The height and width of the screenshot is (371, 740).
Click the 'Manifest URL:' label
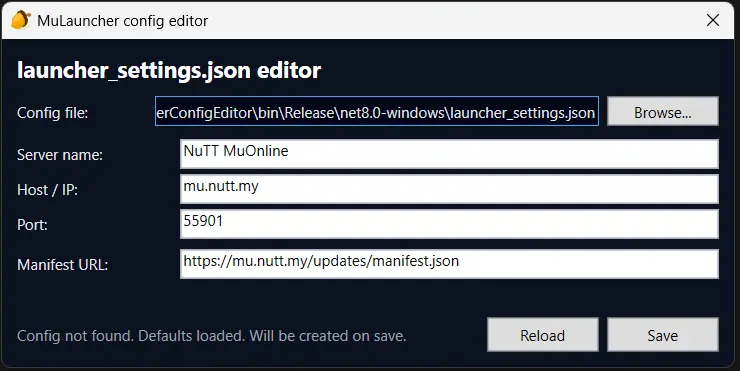point(62,265)
